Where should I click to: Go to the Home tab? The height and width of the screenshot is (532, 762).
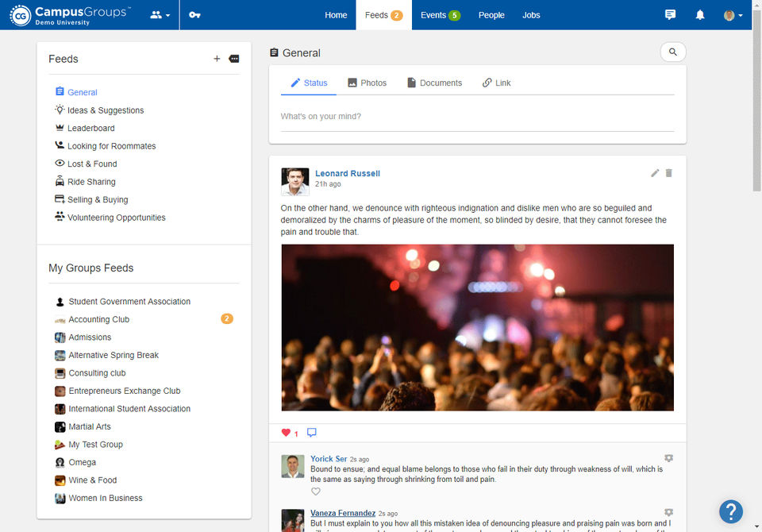336,15
